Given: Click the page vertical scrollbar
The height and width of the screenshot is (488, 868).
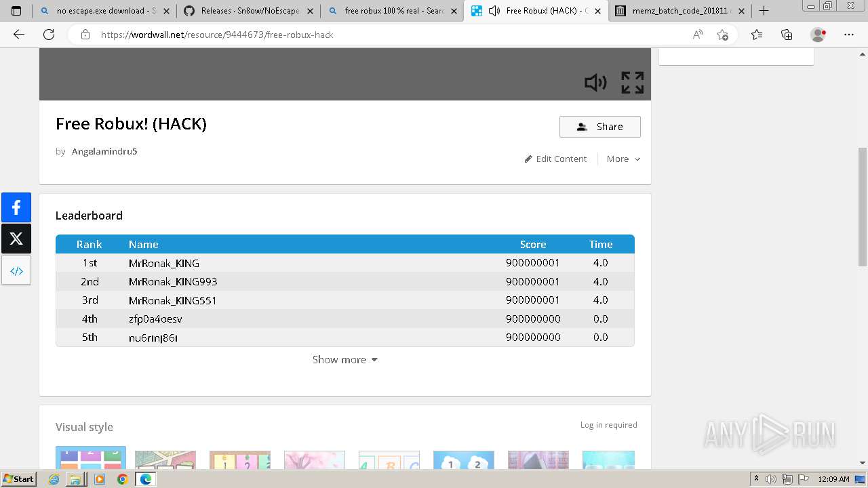Looking at the screenshot, I should click(862, 207).
